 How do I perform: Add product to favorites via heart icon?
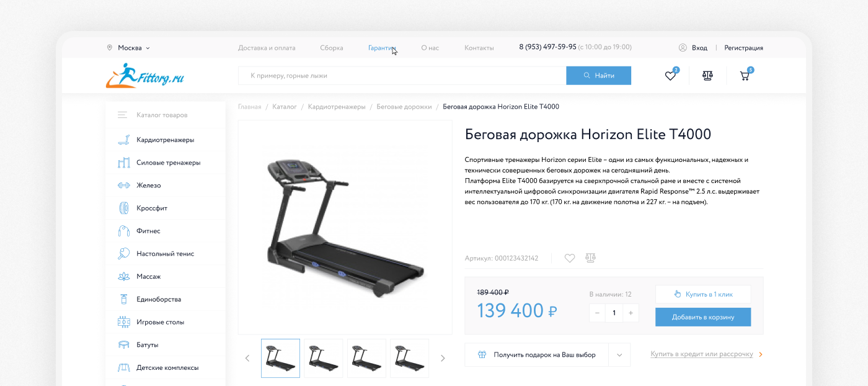click(570, 258)
